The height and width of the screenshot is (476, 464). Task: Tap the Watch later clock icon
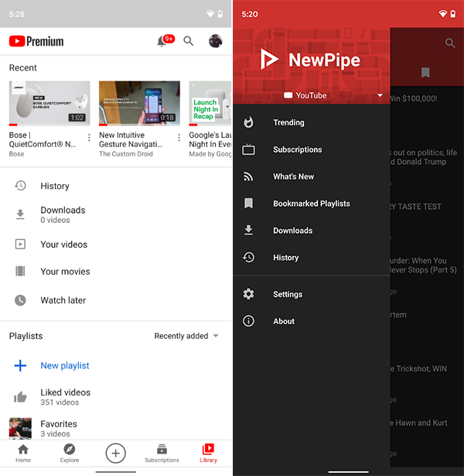20,300
